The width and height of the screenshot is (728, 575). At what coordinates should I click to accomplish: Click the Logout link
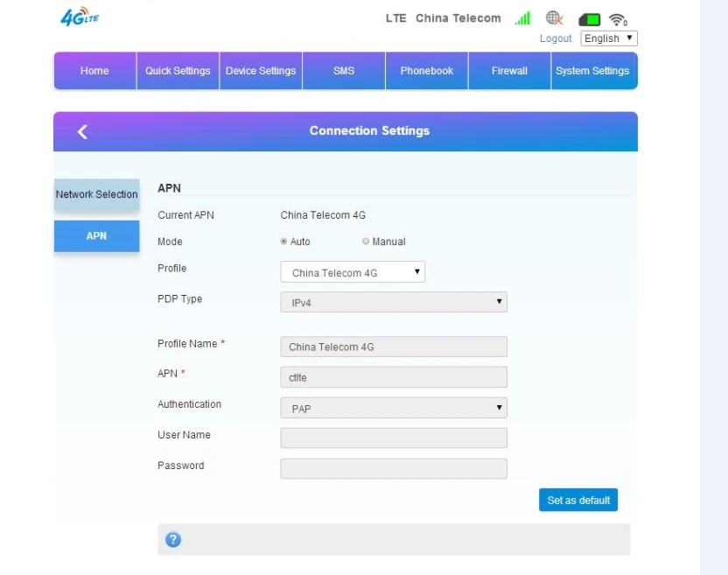pyautogui.click(x=556, y=39)
